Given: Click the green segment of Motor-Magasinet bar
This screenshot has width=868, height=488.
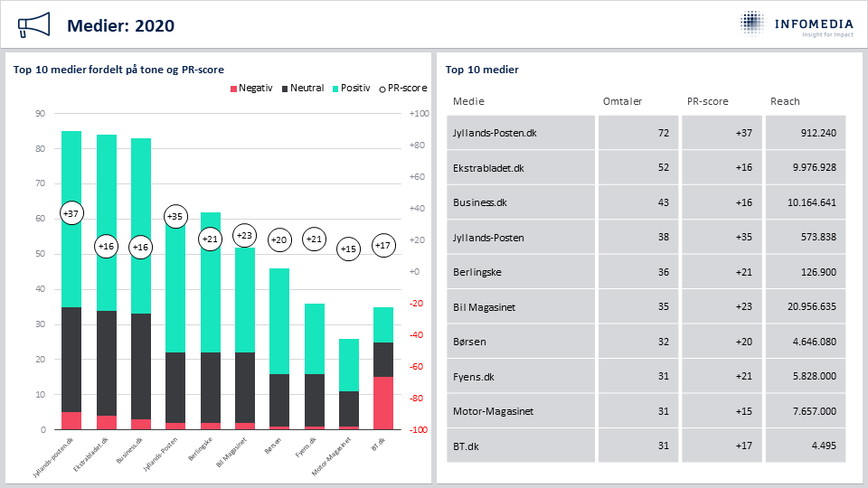Looking at the screenshot, I should (x=349, y=365).
